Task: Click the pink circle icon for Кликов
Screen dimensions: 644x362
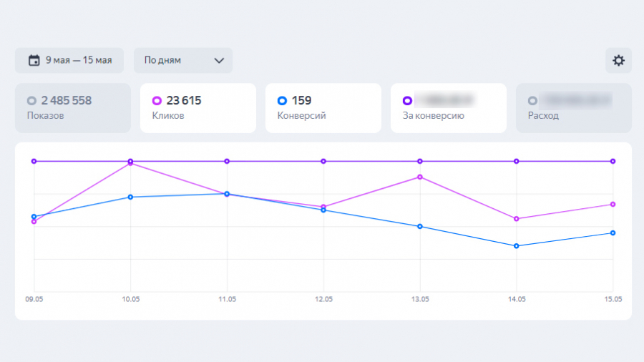Action: click(x=157, y=101)
